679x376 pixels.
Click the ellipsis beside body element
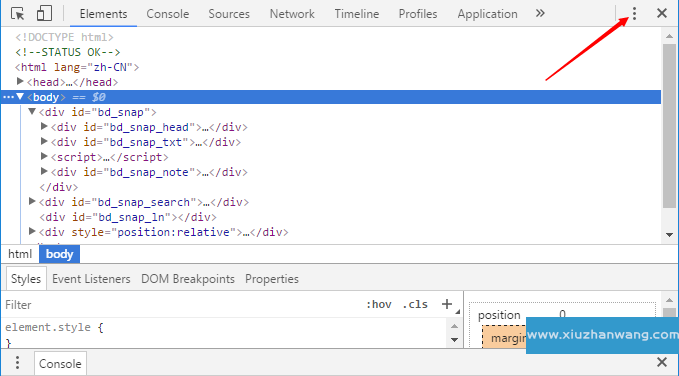8,97
